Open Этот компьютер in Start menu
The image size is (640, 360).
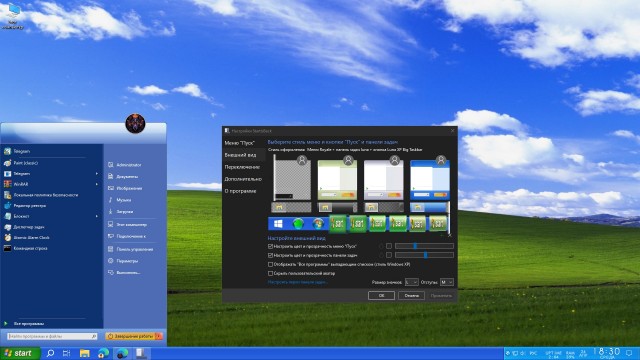point(131,224)
